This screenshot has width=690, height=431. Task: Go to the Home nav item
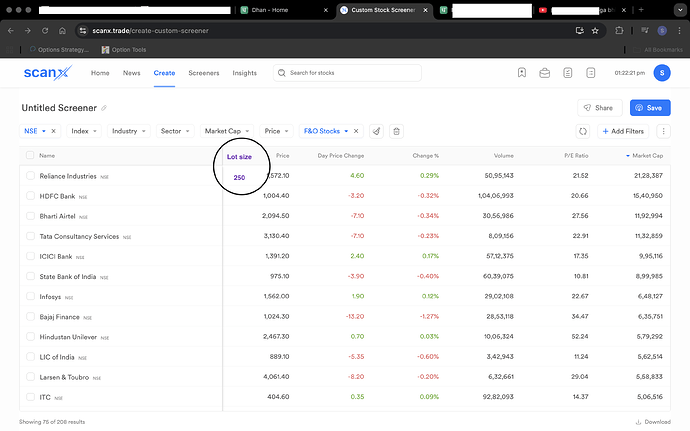coord(100,73)
